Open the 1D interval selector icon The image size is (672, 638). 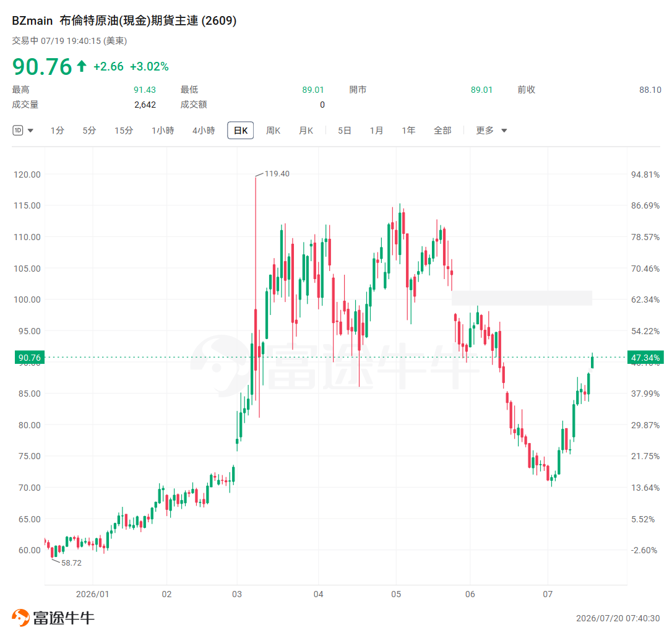click(17, 130)
